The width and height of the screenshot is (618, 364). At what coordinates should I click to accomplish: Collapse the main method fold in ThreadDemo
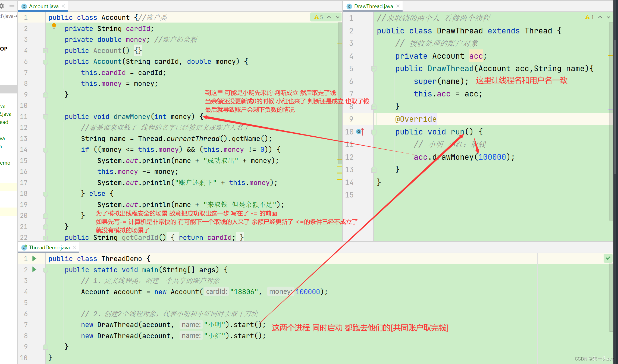(x=45, y=270)
